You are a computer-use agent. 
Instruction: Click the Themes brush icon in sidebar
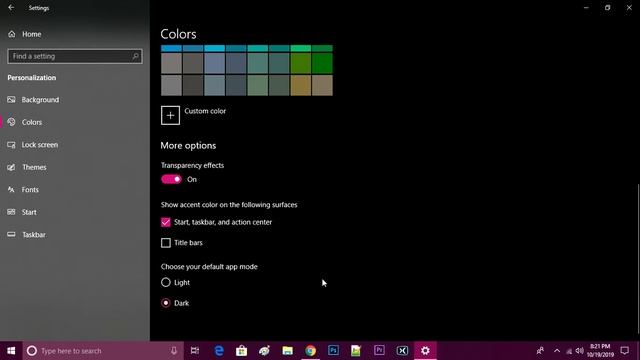11,167
